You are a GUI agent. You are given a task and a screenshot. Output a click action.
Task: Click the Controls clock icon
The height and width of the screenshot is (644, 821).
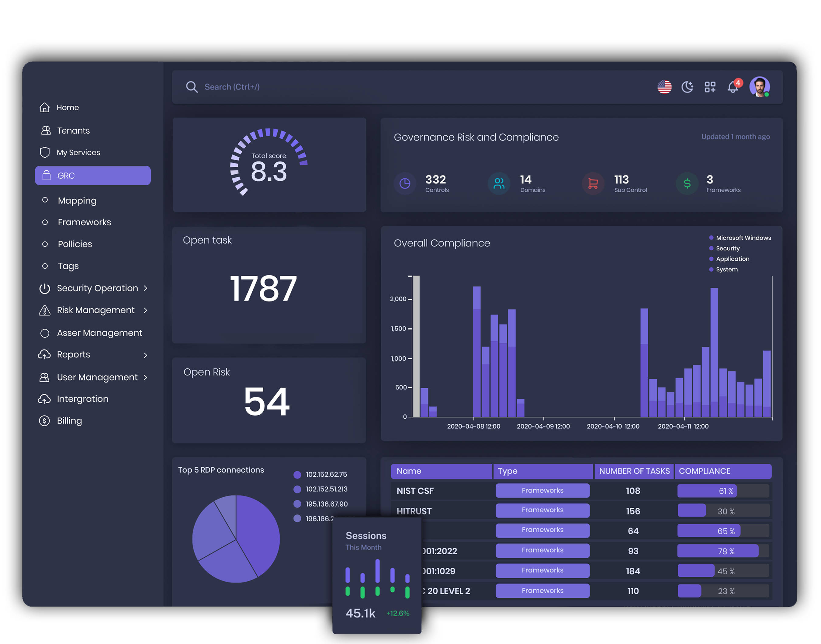tap(405, 184)
